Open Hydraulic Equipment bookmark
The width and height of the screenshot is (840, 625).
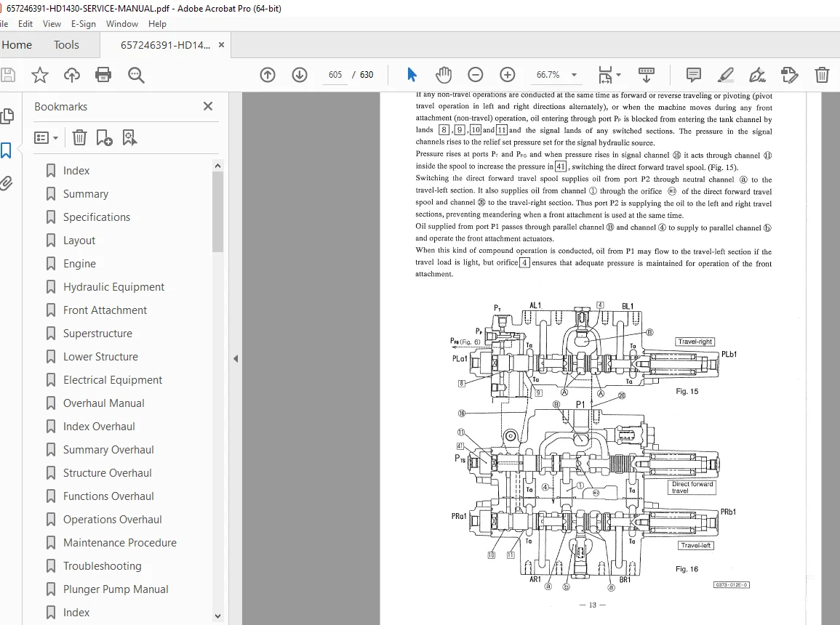pyautogui.click(x=113, y=287)
